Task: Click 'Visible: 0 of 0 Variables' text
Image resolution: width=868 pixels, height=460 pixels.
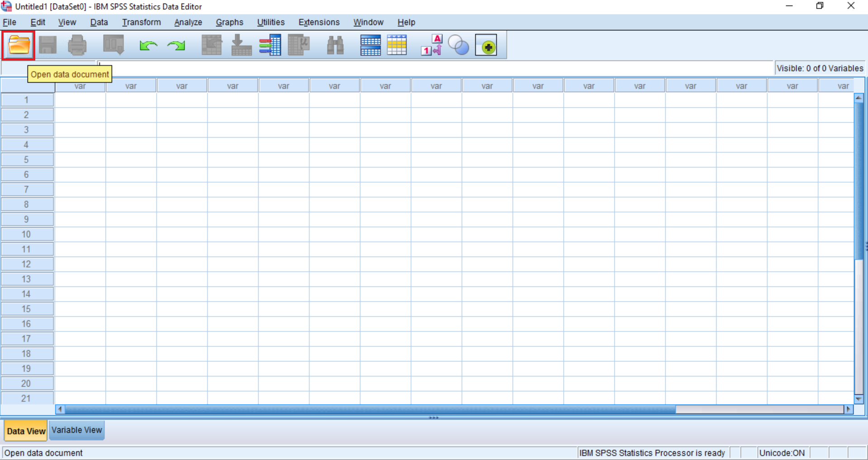Action: point(820,68)
